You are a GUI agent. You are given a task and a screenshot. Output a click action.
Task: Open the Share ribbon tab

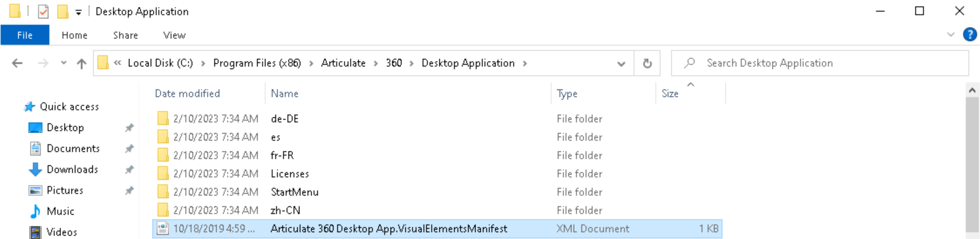pyautogui.click(x=126, y=35)
